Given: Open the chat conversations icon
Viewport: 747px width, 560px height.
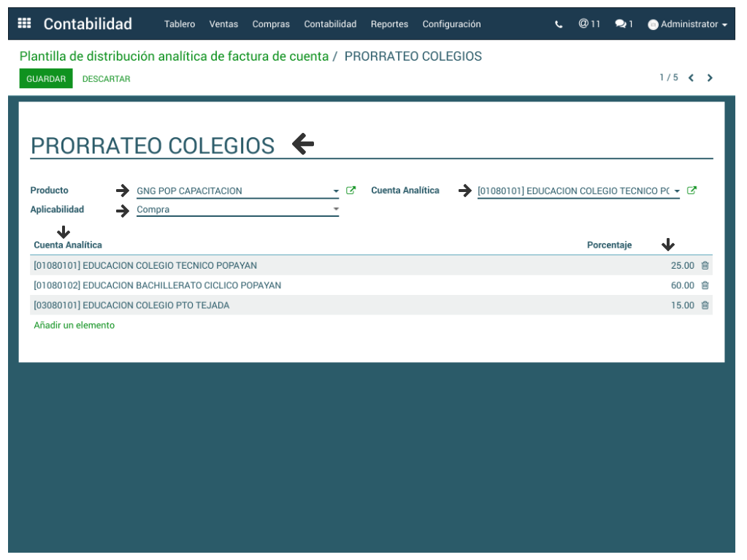Looking at the screenshot, I should (624, 24).
